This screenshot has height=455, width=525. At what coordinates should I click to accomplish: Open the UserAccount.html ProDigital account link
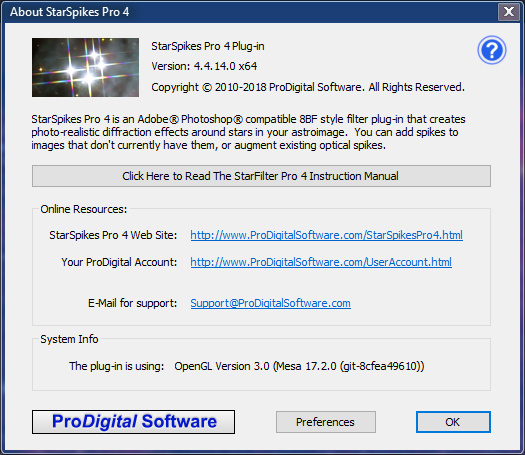(321, 262)
